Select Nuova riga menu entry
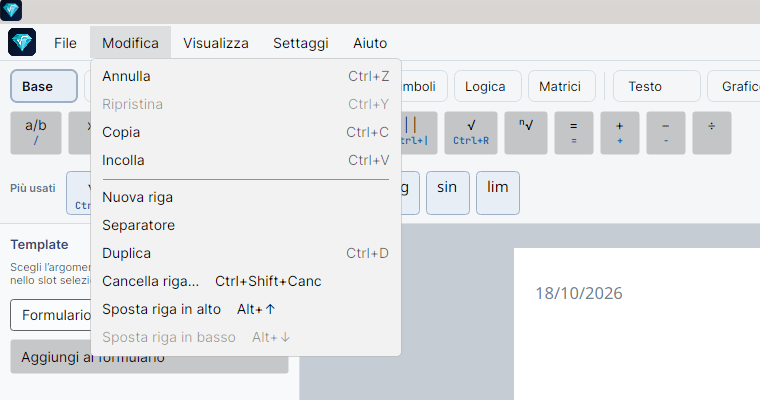 pos(246,197)
